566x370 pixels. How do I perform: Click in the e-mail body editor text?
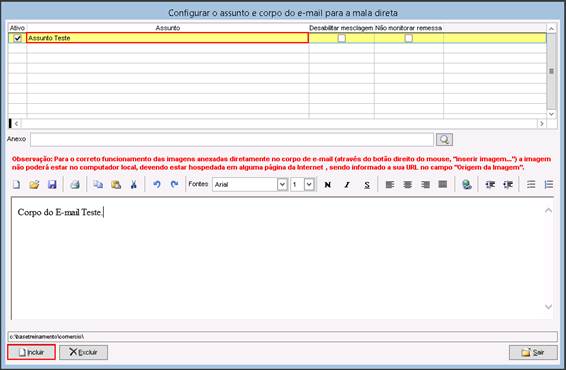tap(60, 212)
